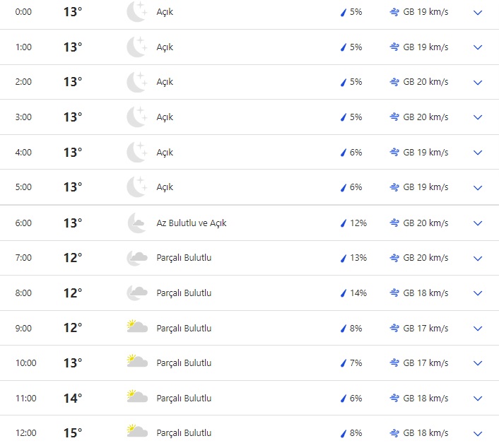This screenshot has width=499, height=448.
Task: Click the "Az Bulutlu ve Açık" description
Action: click(x=192, y=223)
